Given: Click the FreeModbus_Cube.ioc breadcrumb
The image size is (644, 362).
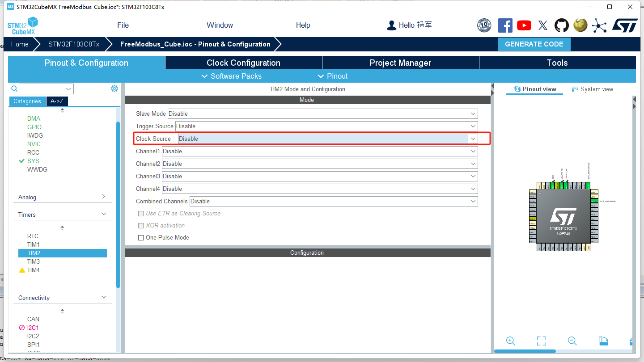Looking at the screenshot, I should 195,44.
